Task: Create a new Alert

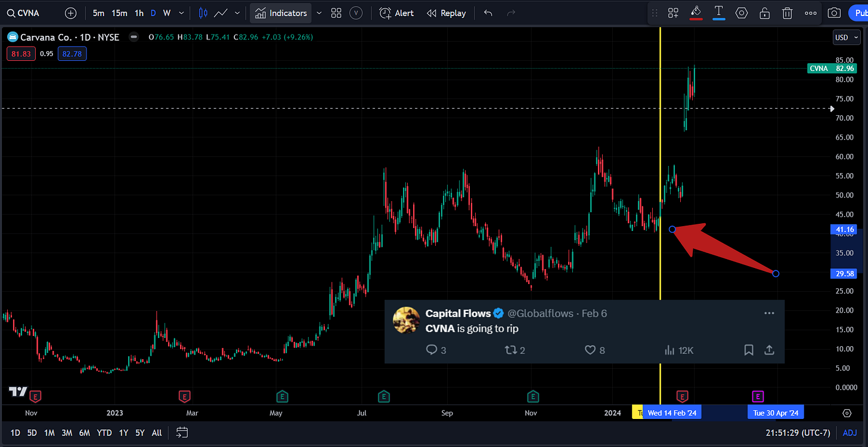Action: pyautogui.click(x=396, y=13)
